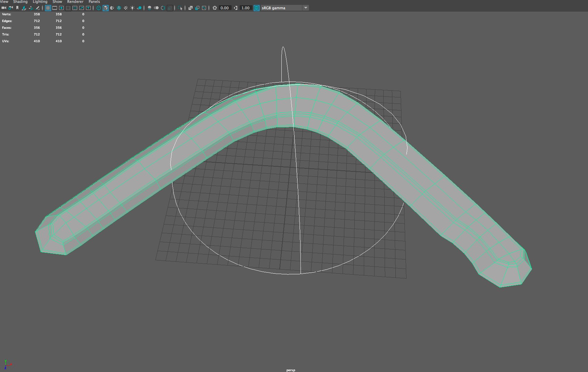Toggle the Field Chart icon

[75, 8]
